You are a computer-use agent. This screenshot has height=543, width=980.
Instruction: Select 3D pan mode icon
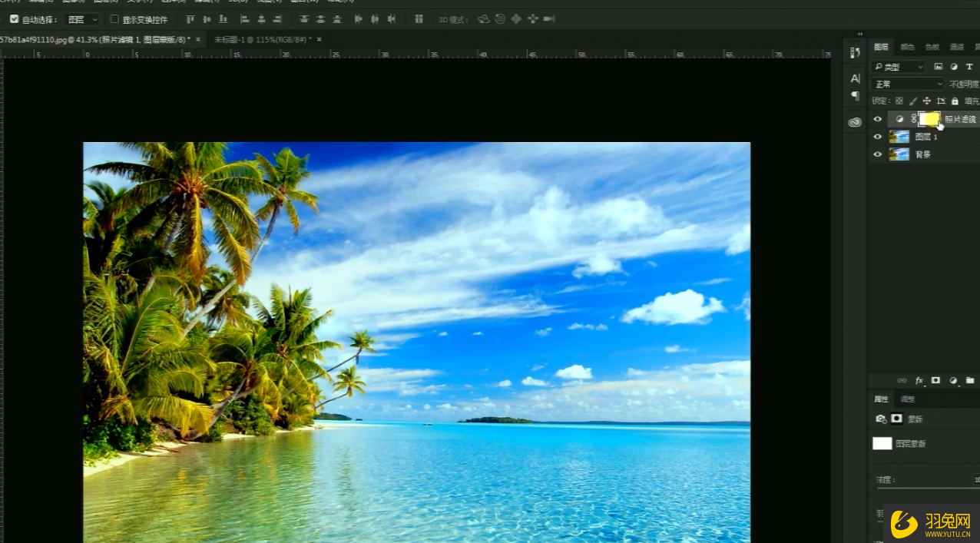coord(516,19)
